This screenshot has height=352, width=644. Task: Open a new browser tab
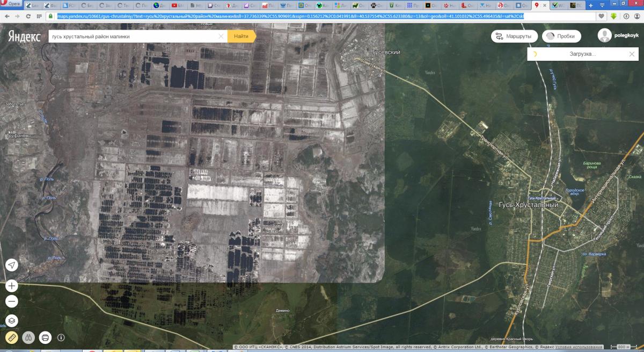click(x=591, y=5)
